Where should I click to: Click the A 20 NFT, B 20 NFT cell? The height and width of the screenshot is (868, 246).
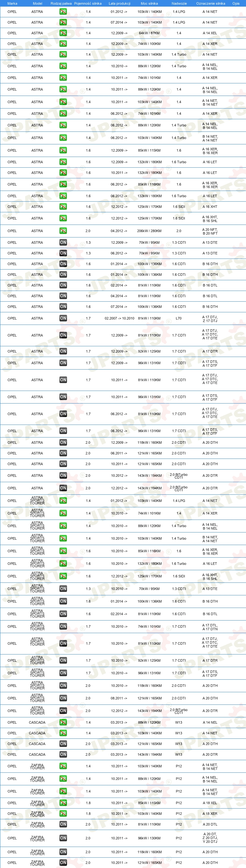[210, 231]
